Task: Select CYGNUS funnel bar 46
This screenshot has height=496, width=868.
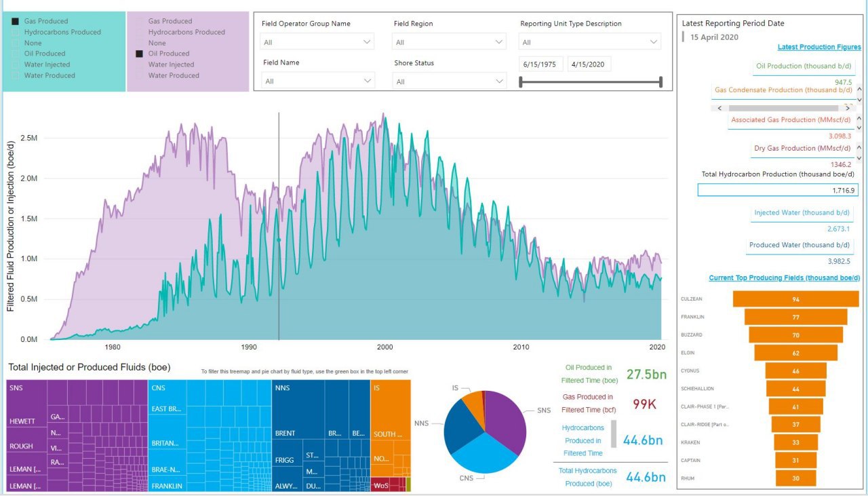Action: (795, 370)
